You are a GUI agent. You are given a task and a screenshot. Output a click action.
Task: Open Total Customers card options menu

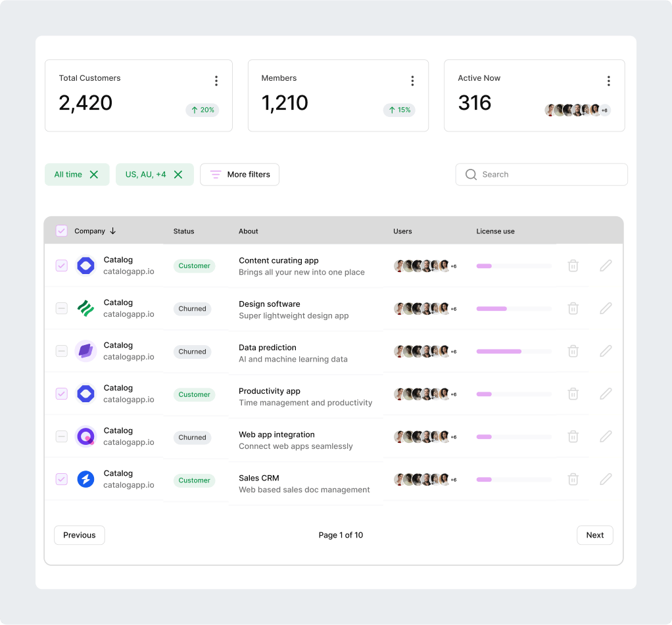(x=216, y=81)
